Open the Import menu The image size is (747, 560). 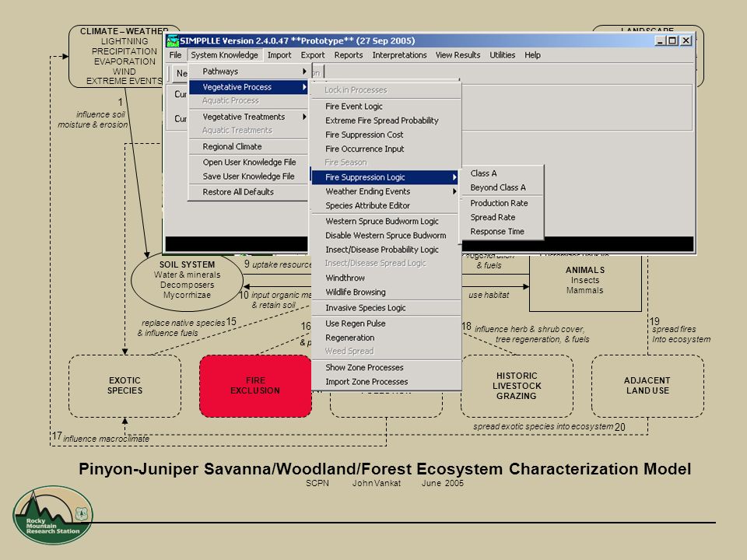[279, 55]
